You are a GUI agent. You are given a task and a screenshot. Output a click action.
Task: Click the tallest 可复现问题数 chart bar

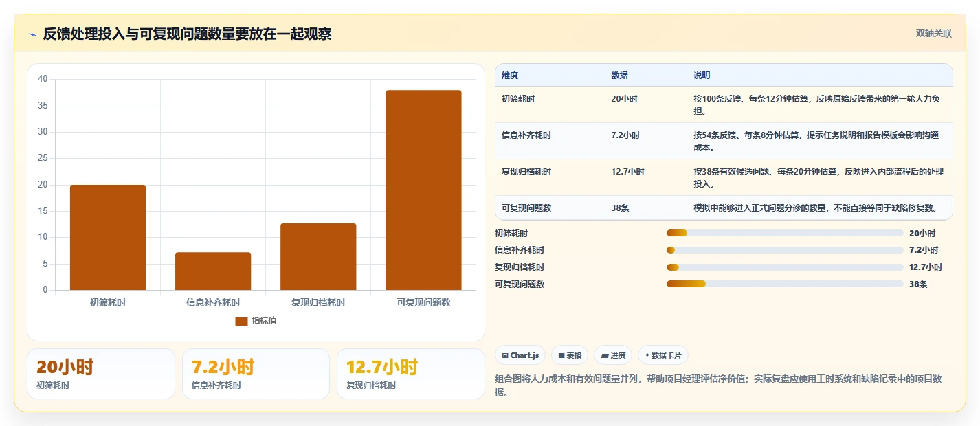pyautogui.click(x=423, y=190)
